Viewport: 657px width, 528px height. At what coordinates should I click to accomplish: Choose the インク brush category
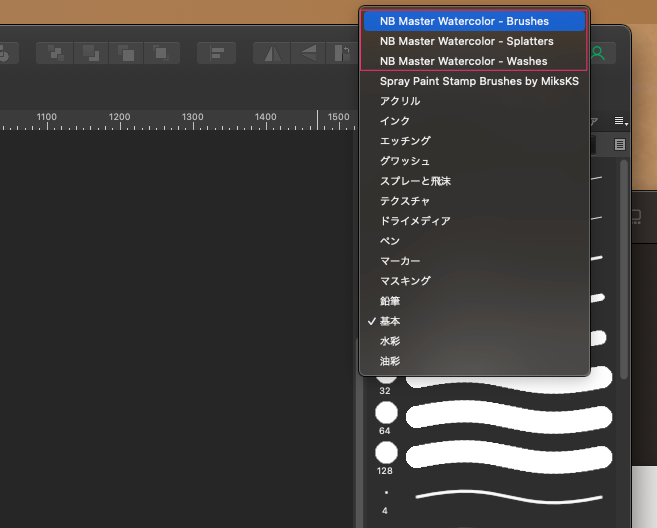395,121
